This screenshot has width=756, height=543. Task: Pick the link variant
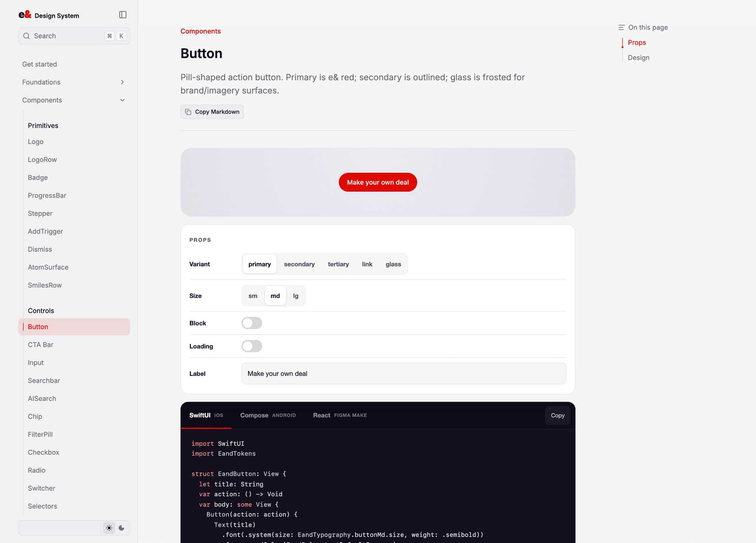click(x=367, y=264)
